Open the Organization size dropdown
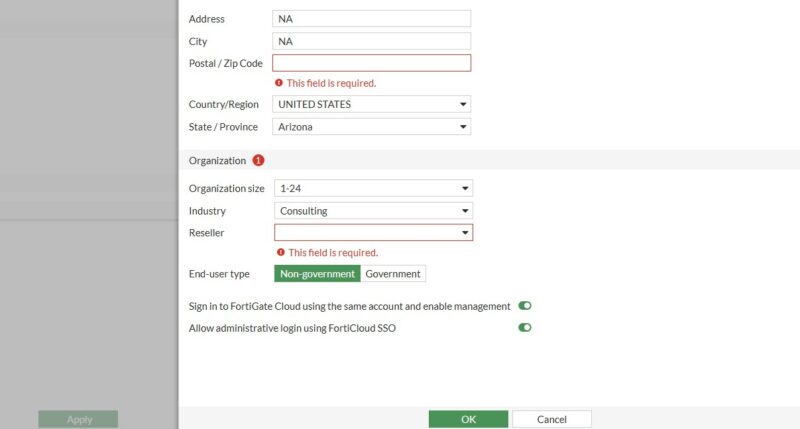Viewport: 800px width, 429px height. coord(373,188)
